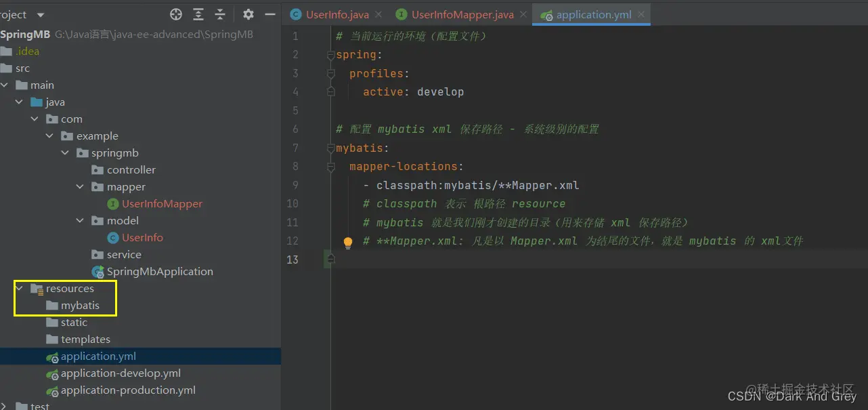Click the comment '# 当前运行的环境（配置文件）'
Viewport: 868px width, 410px height.
(412, 36)
